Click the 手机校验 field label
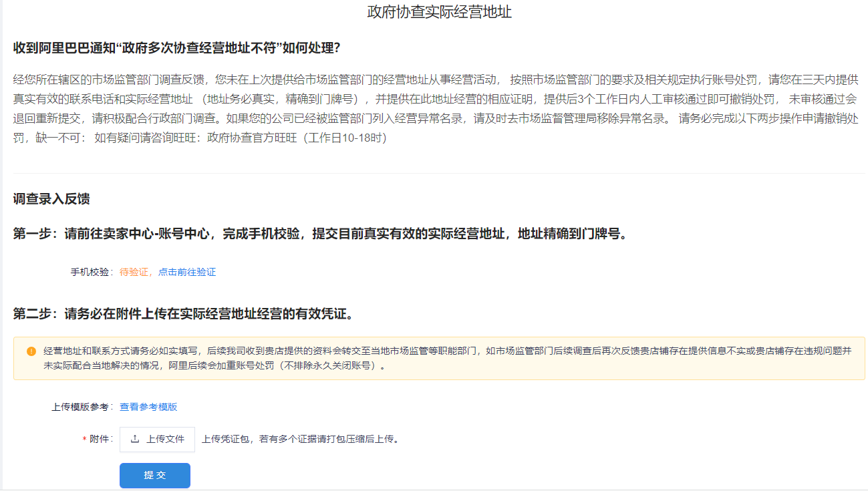Viewport: 868px width, 491px height. [x=90, y=273]
